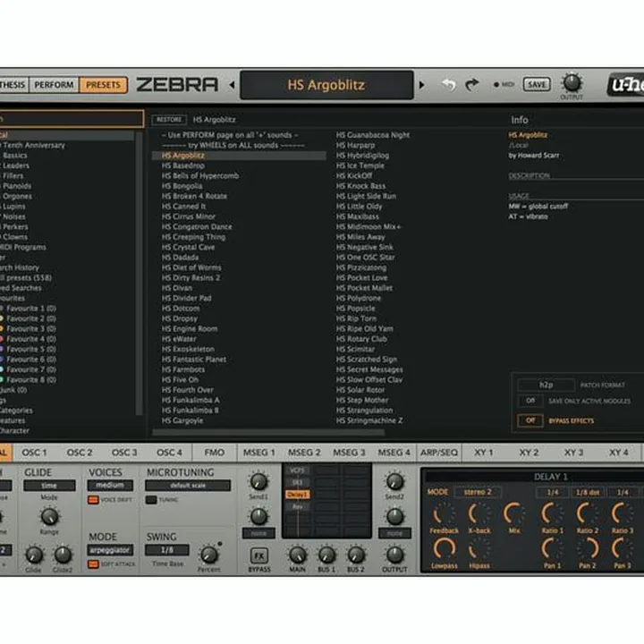
Task: Click the folder list vertical scrollbar
Action: 140,273
